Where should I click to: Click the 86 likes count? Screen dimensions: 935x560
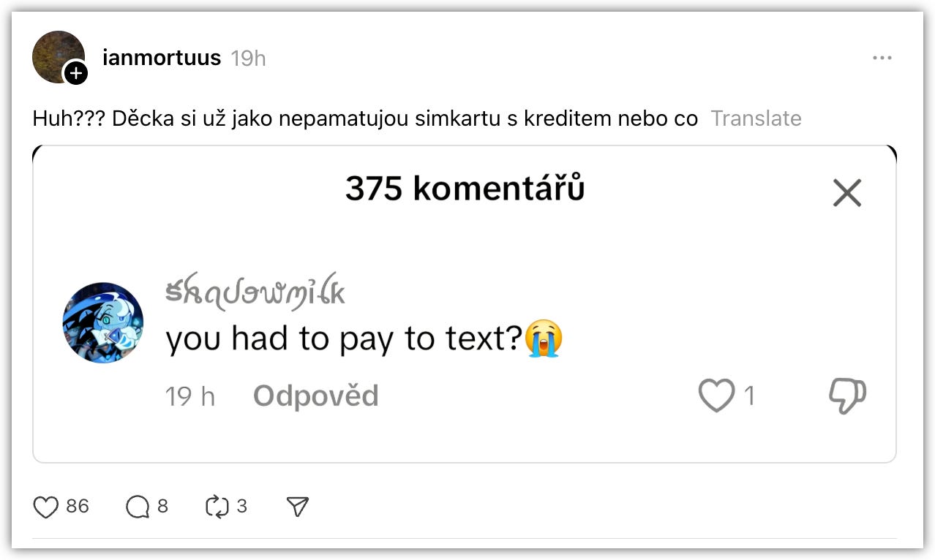pos(78,506)
